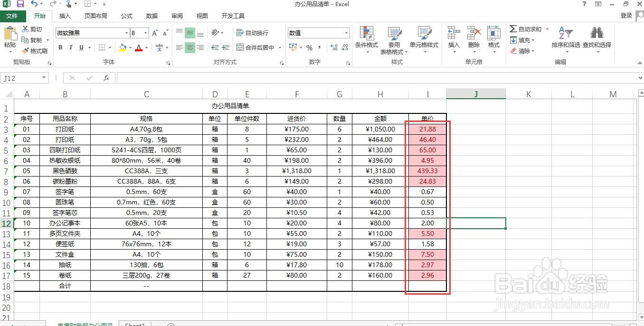644x326 pixels.
Task: Click the 登录 sign-in link
Action: (x=626, y=16)
